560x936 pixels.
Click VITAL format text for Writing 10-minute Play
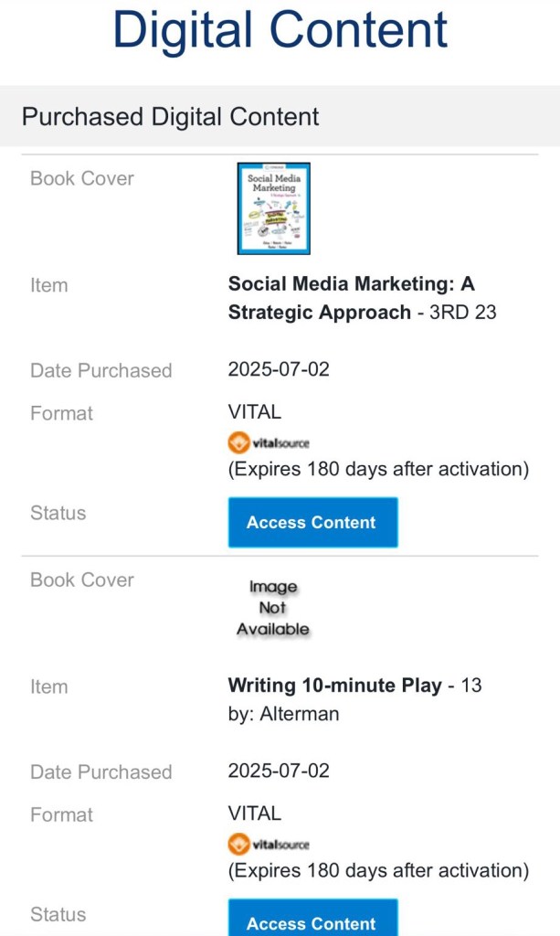pyautogui.click(x=254, y=813)
